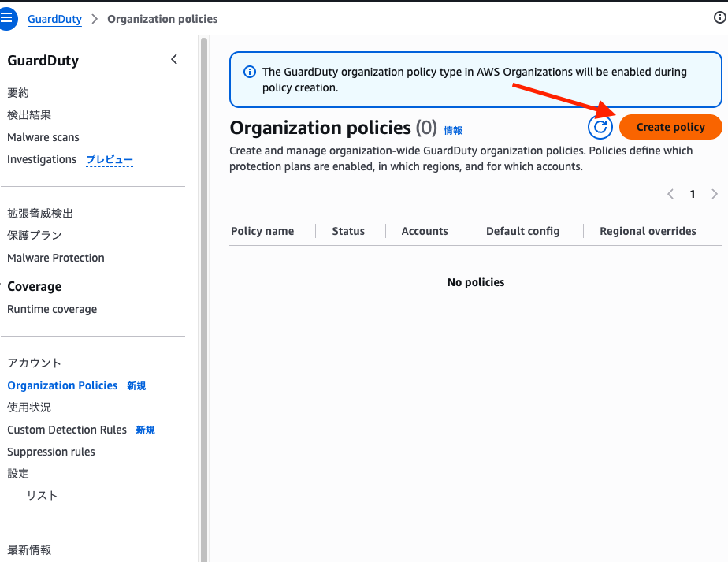Select page 1 in pagination
This screenshot has height=562, width=728.
(x=693, y=194)
